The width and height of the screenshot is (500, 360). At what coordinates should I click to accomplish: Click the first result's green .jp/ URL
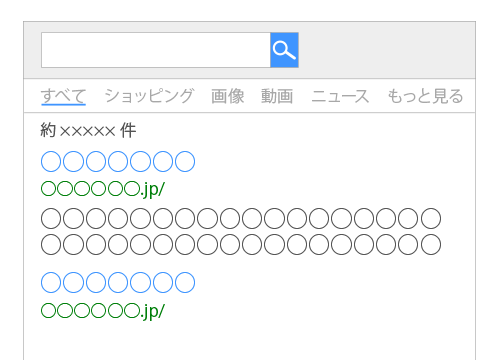[x=103, y=189]
